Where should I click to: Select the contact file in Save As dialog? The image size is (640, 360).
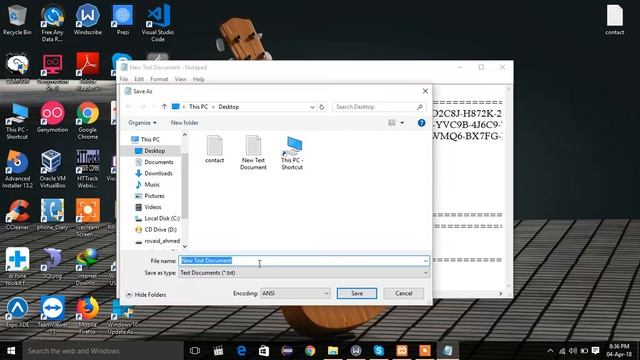[x=214, y=149]
